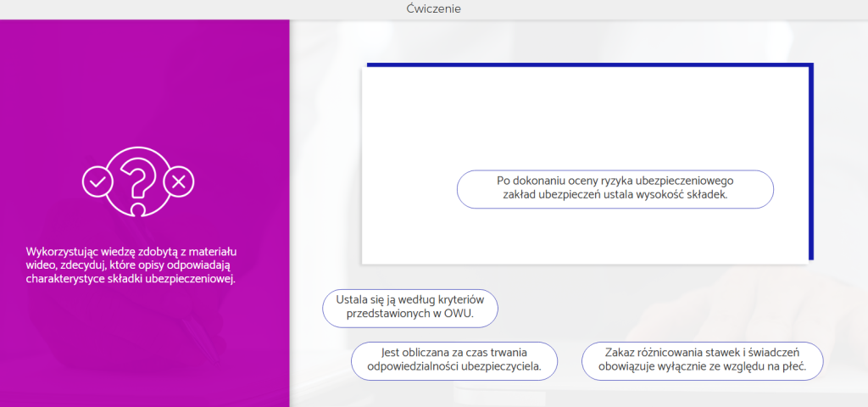The height and width of the screenshot is (407, 868).
Task: Click the dark blue right border of the card
Action: pyautogui.click(x=811, y=161)
